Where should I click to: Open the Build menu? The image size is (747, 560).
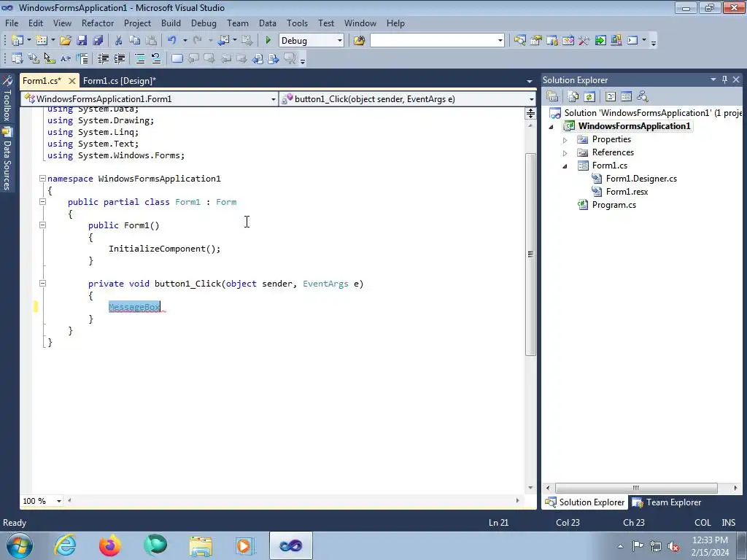click(171, 23)
